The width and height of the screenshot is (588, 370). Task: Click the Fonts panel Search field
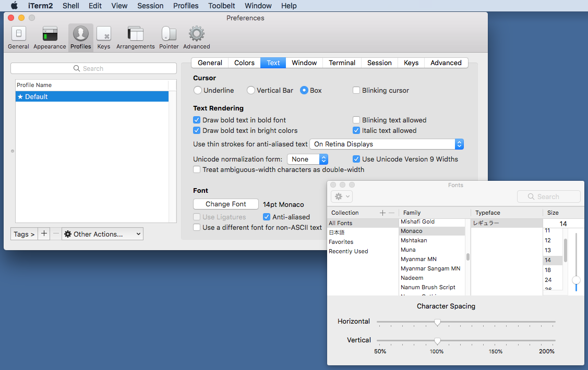coord(549,196)
